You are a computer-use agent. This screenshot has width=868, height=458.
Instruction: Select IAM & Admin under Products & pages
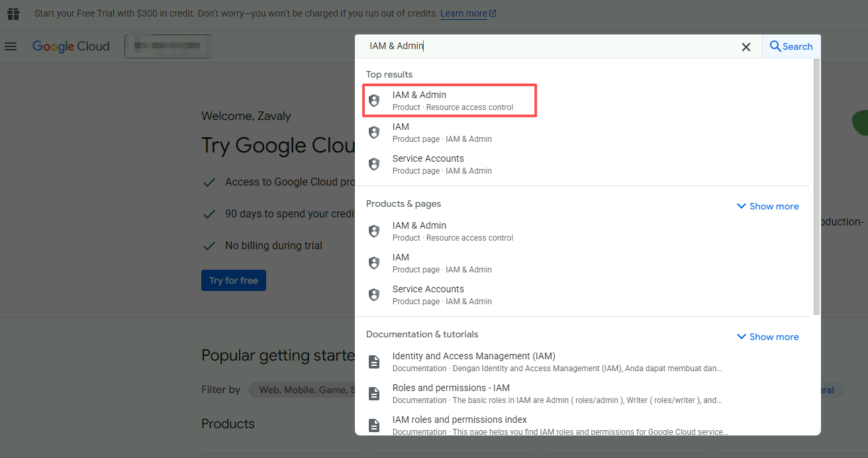tap(582, 231)
